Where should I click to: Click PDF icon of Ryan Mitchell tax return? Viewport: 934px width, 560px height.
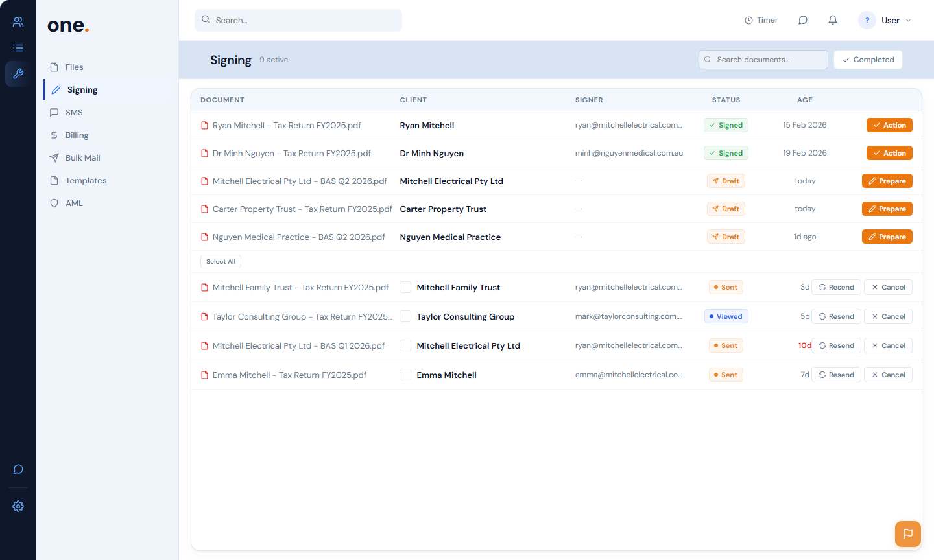(x=205, y=126)
